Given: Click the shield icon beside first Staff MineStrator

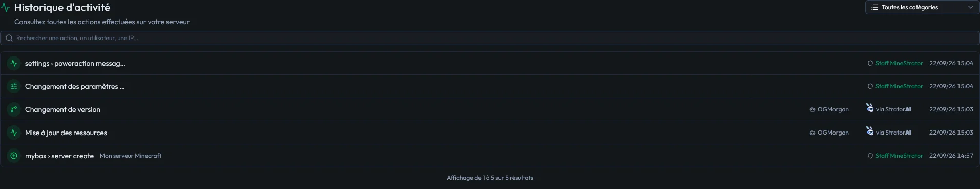Looking at the screenshot, I should click(x=870, y=63).
